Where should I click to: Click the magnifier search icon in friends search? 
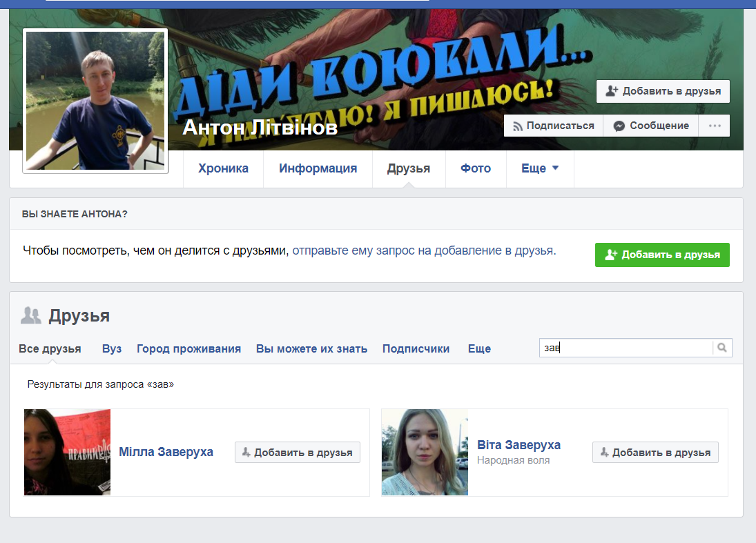721,347
